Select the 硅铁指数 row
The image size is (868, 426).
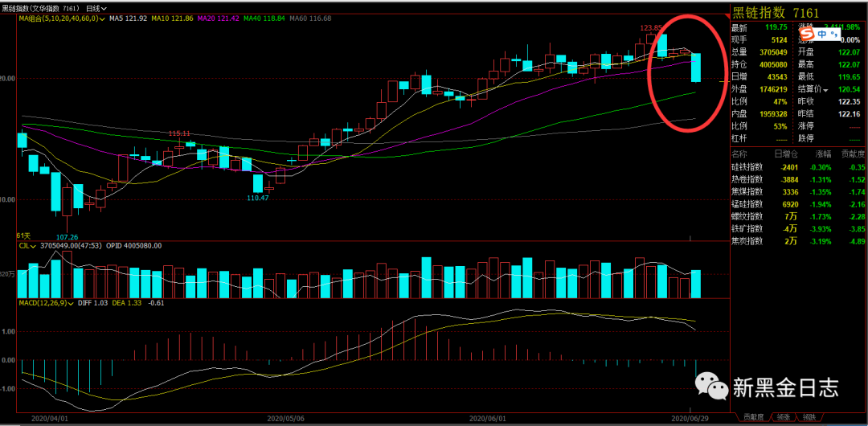point(798,166)
